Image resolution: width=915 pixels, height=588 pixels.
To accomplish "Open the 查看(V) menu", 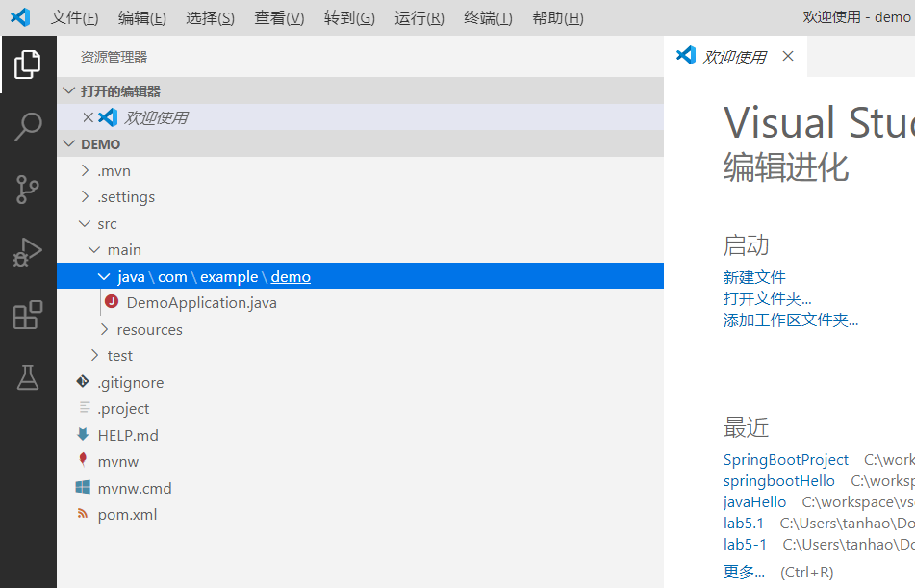I will [279, 18].
